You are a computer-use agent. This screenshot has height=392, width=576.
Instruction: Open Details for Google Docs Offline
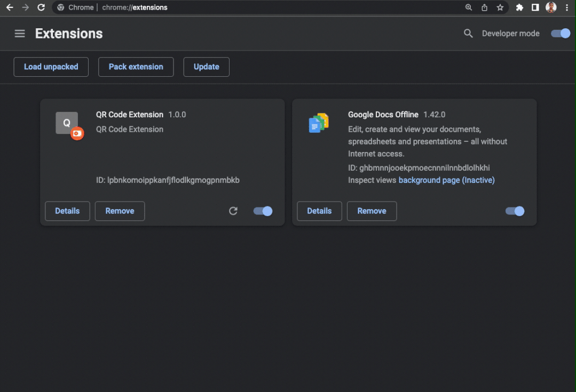[319, 211]
